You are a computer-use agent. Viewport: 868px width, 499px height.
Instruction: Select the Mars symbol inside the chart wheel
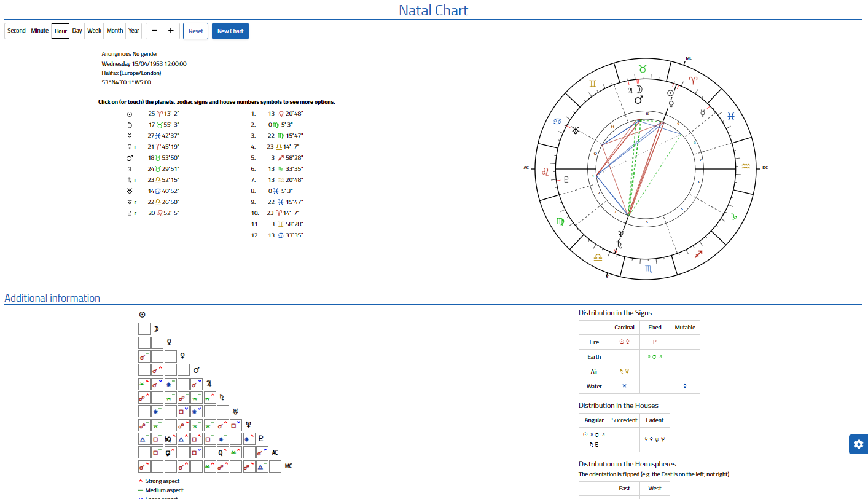(x=639, y=99)
